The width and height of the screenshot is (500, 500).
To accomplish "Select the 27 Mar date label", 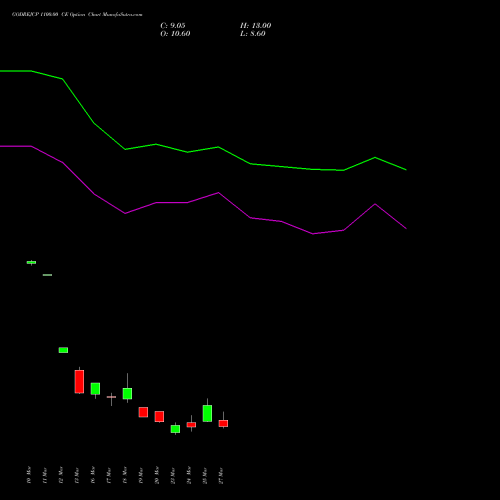I will click(221, 475).
